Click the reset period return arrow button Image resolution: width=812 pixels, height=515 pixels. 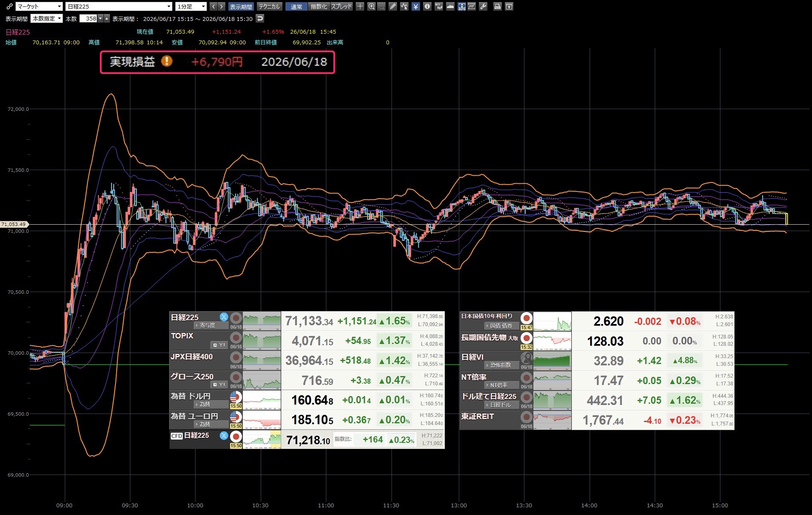(260, 18)
